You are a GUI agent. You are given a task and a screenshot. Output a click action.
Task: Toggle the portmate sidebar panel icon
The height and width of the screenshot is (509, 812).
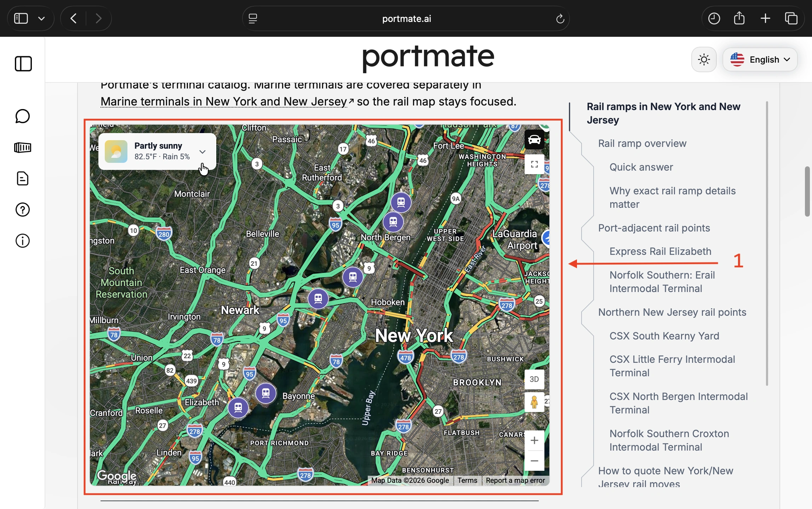[x=23, y=64]
